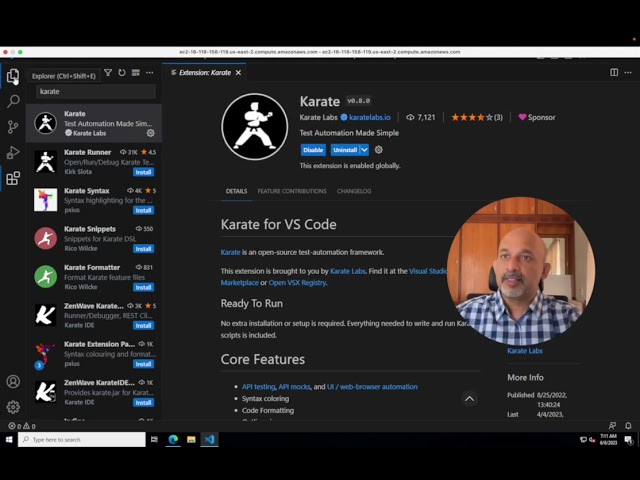Refresh the extensions list
Viewport: 640px width, 480px height.
(122, 73)
